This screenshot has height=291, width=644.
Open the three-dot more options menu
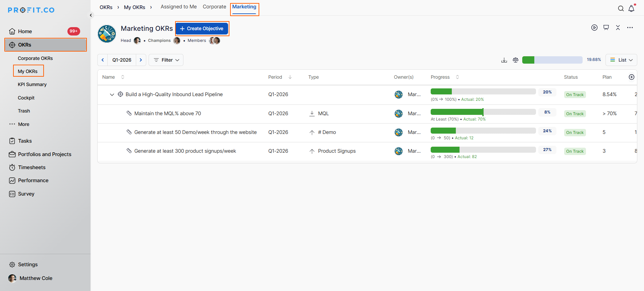(x=630, y=28)
